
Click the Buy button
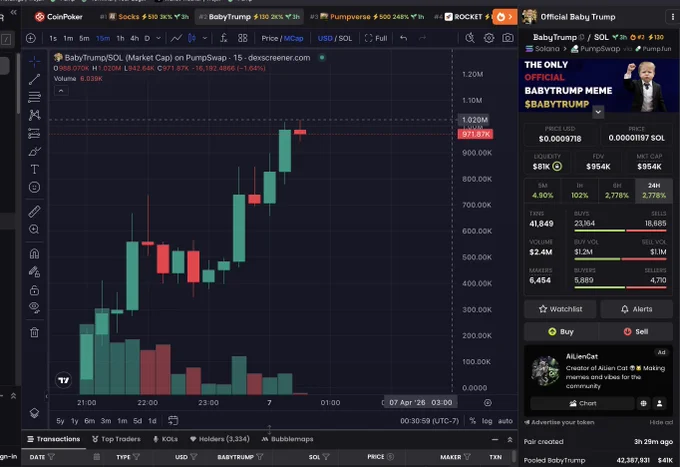tap(561, 332)
